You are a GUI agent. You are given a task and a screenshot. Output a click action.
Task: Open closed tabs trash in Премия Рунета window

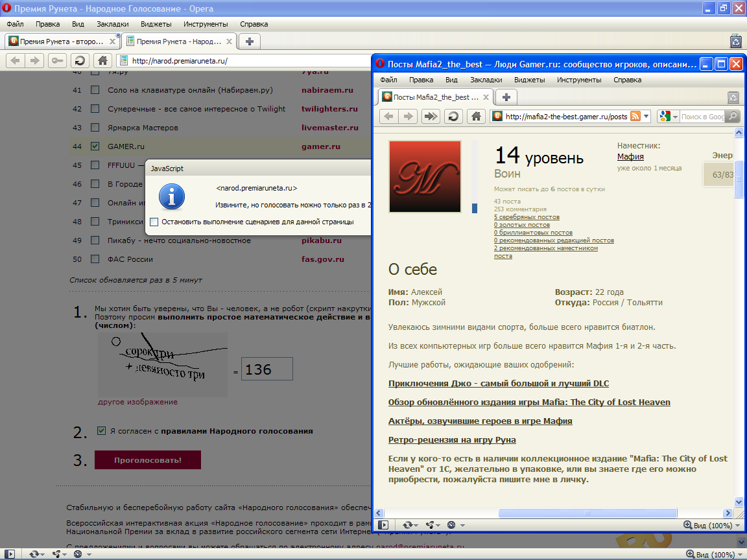(x=736, y=41)
